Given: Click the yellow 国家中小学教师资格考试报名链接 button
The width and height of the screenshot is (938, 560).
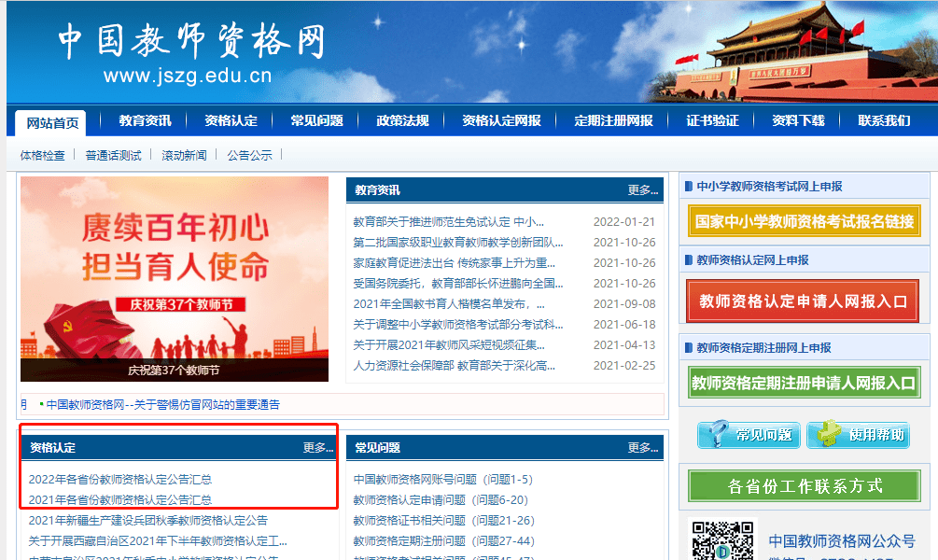Looking at the screenshot, I should tap(804, 221).
